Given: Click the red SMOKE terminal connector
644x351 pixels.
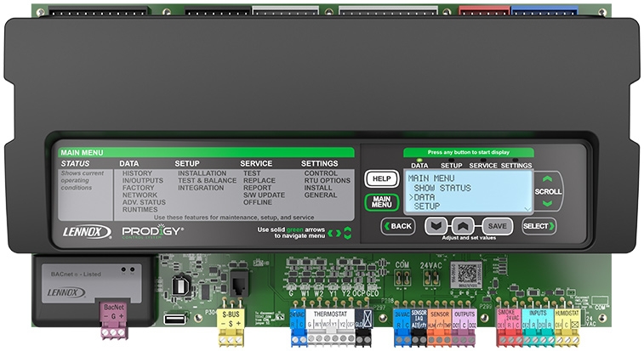Looking at the screenshot, I should click(x=509, y=327).
